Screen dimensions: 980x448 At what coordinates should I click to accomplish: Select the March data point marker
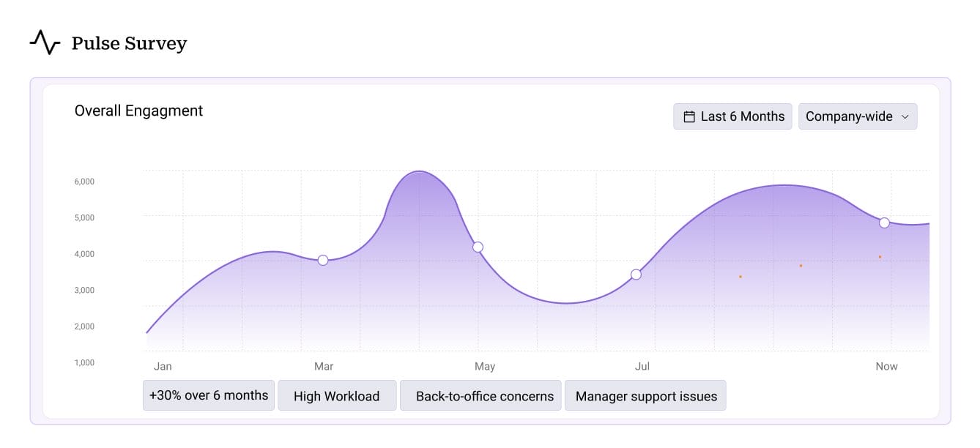pos(323,259)
